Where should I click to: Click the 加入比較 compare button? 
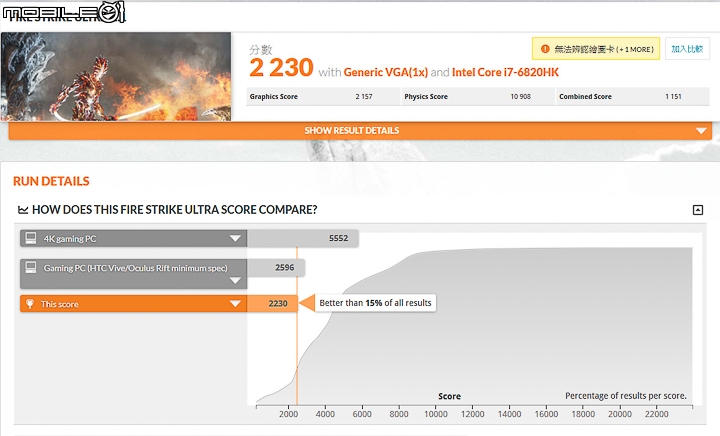(x=687, y=49)
